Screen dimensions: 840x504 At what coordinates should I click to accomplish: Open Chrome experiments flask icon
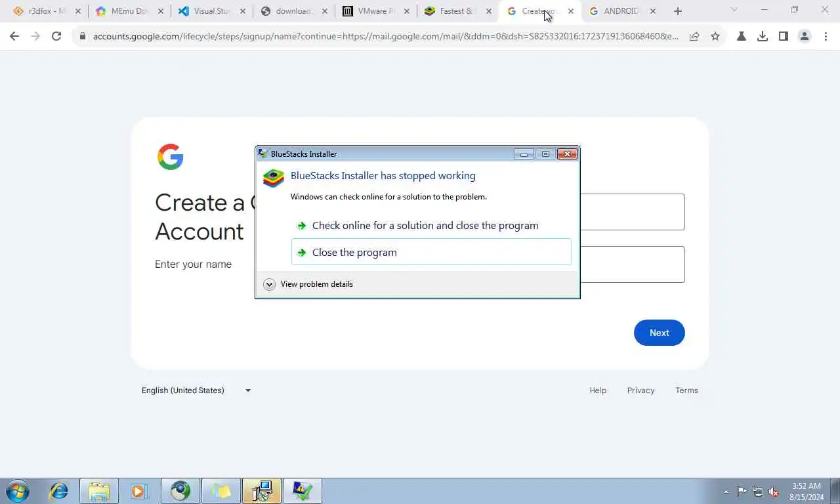(x=742, y=37)
